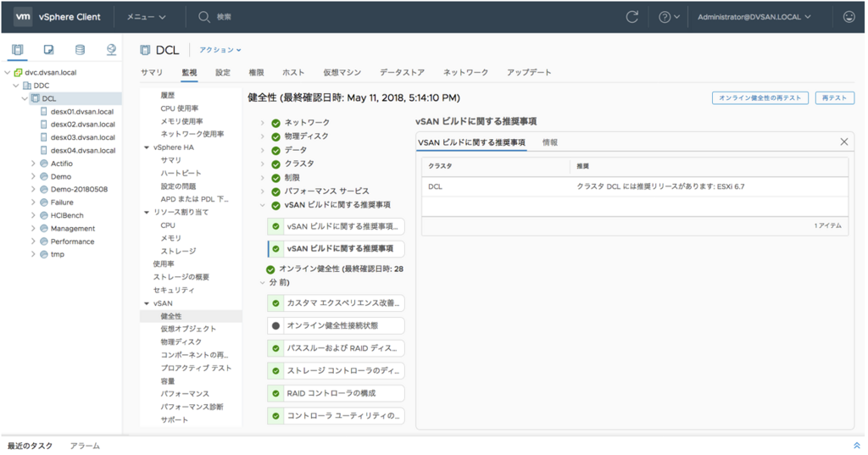The width and height of the screenshot is (868, 455).
Task: Collapse the dvc.dvsan.local tree node
Action: (x=7, y=73)
